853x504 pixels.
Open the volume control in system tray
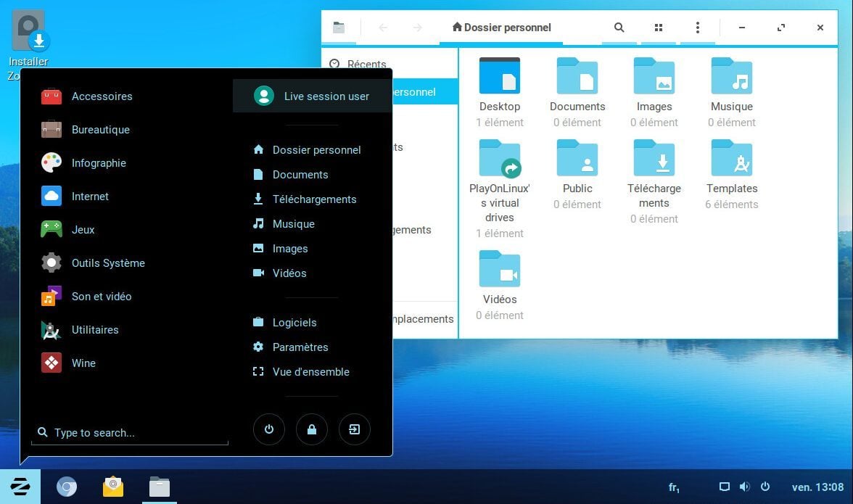(x=744, y=487)
